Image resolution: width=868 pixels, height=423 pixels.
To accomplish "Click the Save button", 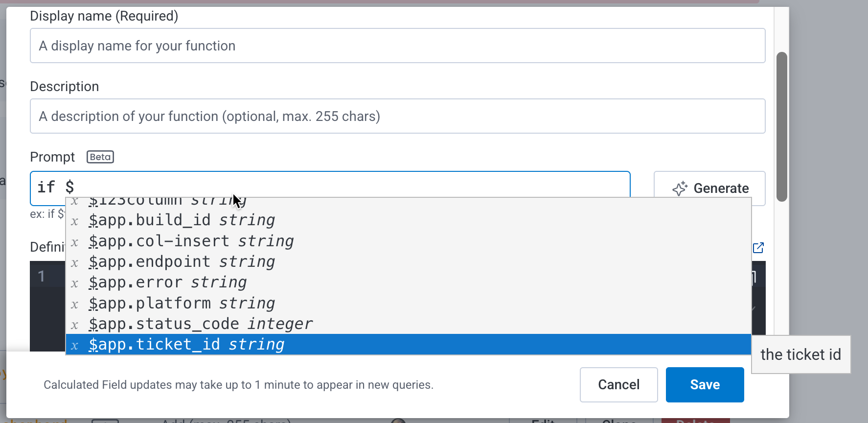I will click(x=705, y=385).
